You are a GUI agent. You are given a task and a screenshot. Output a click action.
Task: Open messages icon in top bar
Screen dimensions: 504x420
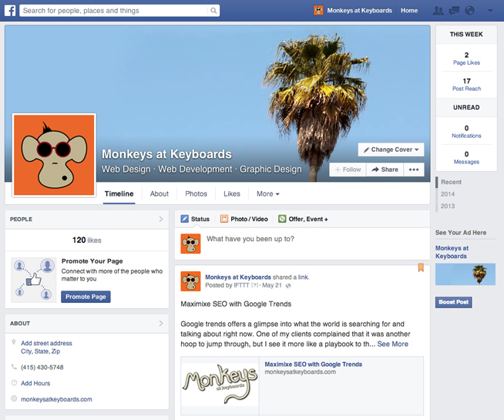tap(454, 11)
